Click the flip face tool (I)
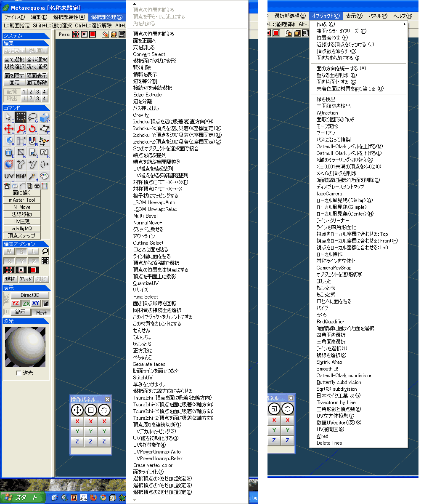The image size is (429, 504). click(33, 153)
